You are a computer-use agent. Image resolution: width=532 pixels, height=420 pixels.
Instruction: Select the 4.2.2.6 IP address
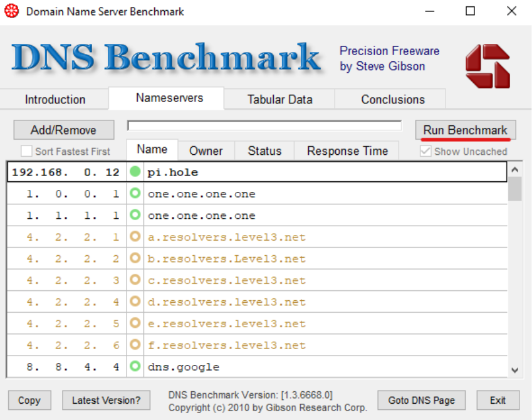[73, 345]
